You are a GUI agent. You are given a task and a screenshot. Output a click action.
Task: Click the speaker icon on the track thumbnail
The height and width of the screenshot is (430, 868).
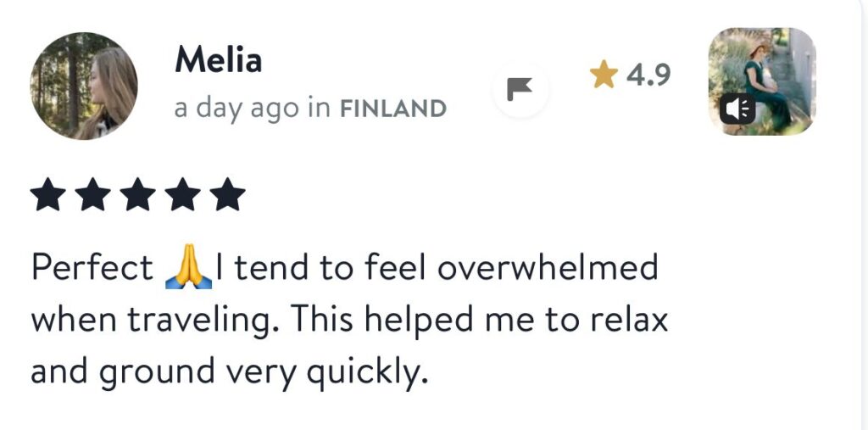point(737,109)
